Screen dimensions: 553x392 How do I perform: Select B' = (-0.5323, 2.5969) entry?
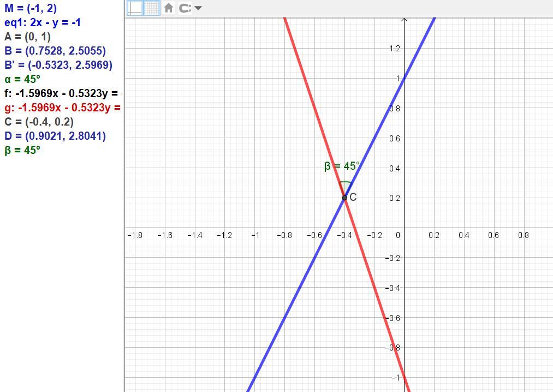pos(58,65)
